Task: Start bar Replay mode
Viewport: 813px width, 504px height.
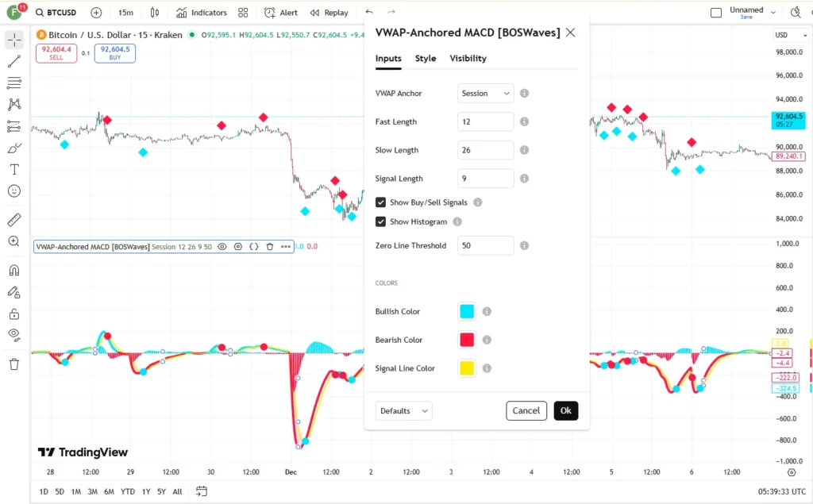Action: [x=329, y=13]
